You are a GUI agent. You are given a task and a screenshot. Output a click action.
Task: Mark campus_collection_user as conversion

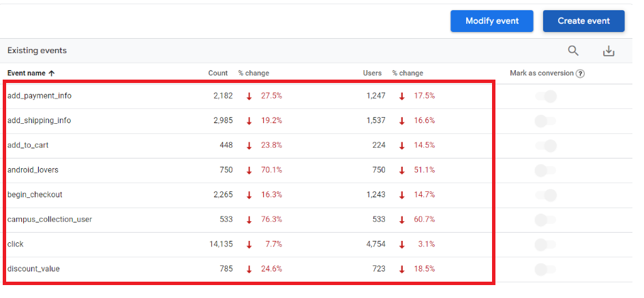(546, 220)
